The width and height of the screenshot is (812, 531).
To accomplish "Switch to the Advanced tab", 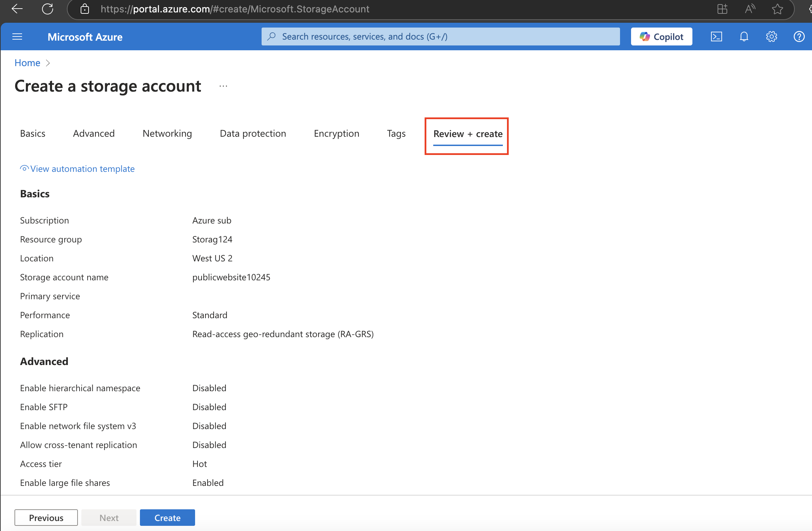I will pos(94,134).
